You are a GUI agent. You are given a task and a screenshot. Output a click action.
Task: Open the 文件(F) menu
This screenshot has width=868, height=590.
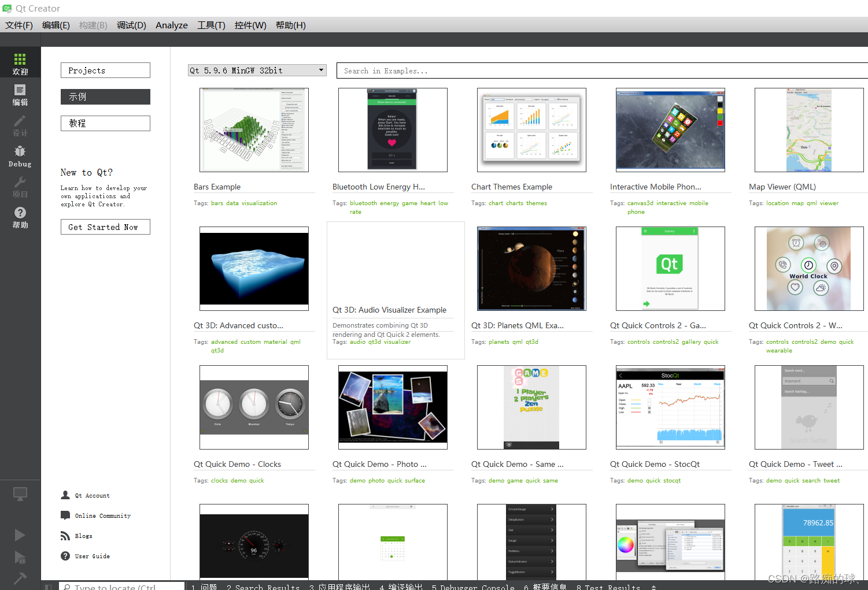click(19, 25)
